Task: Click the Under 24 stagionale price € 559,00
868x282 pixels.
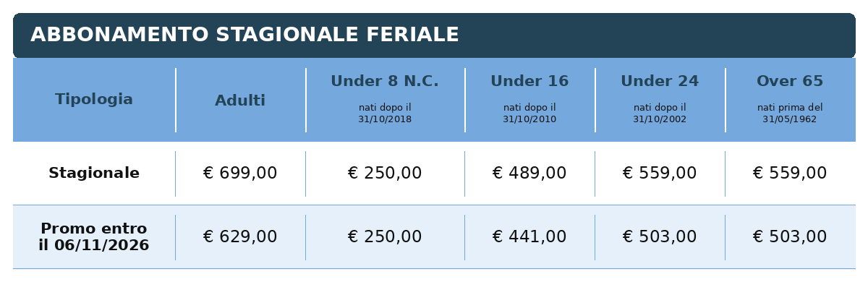Action: [x=660, y=174]
